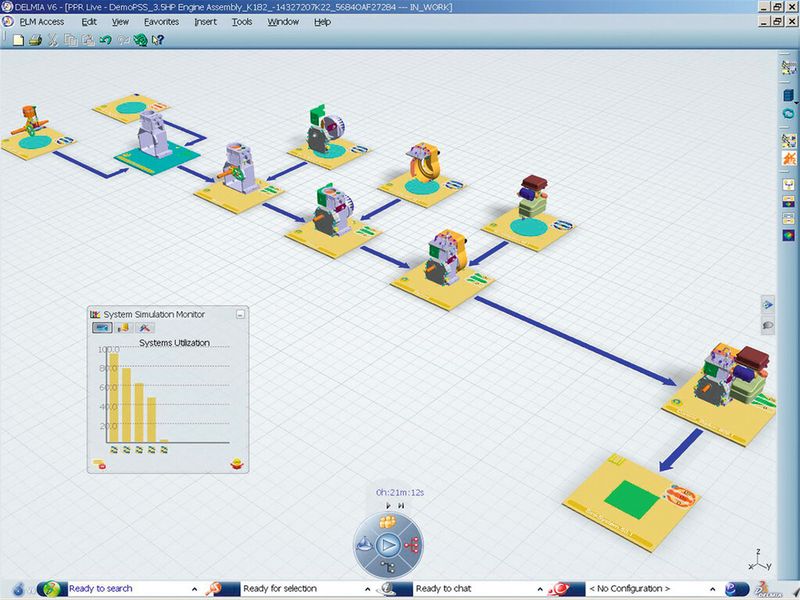Click the Copy icon in toolbar

point(70,40)
